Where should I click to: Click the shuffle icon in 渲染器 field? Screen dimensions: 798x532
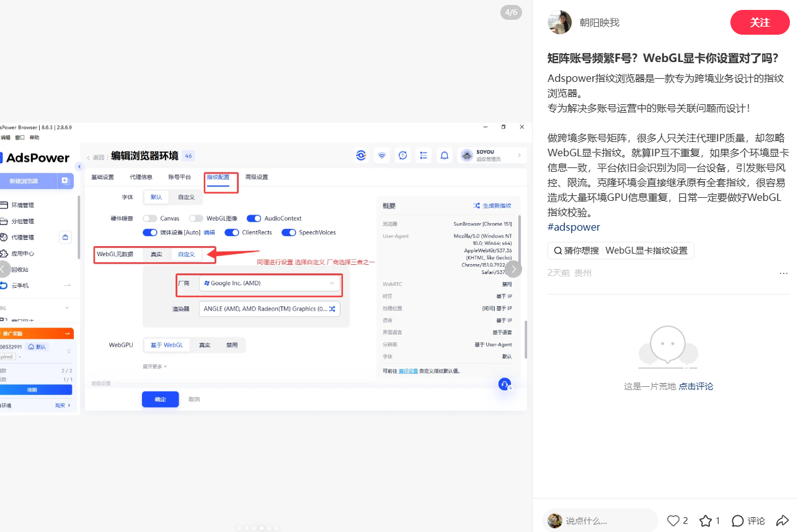(332, 309)
